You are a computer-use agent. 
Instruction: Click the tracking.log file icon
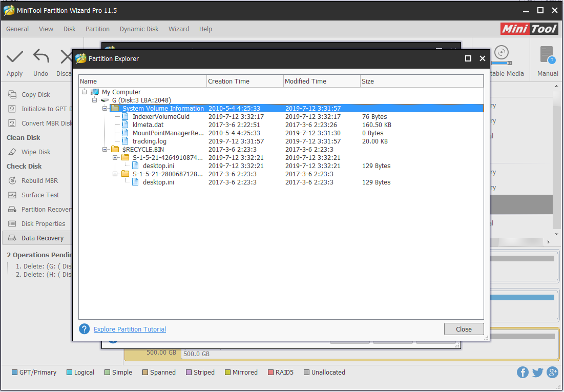point(125,141)
